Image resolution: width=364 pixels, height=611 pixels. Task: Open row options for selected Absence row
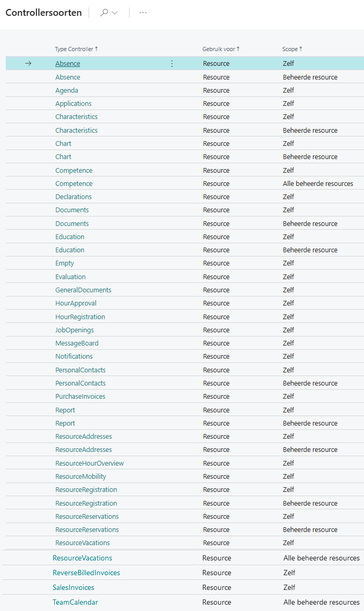(x=172, y=64)
